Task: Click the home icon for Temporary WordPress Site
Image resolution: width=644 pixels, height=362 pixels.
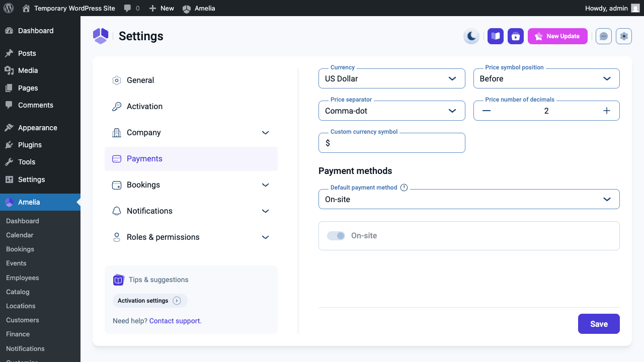Action: [26, 8]
